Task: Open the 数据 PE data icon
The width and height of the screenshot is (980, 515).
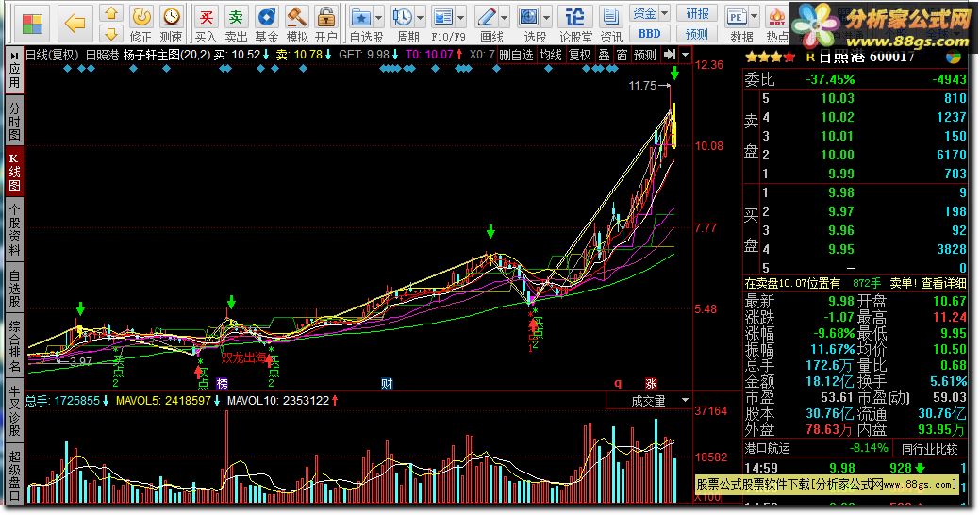Action: coord(737,18)
